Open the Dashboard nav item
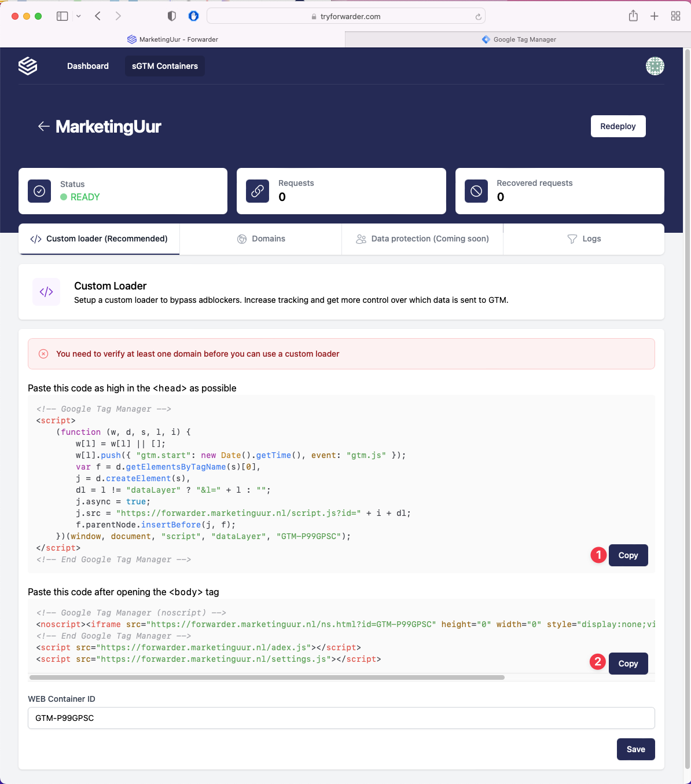Image resolution: width=691 pixels, height=784 pixels. 88,66
